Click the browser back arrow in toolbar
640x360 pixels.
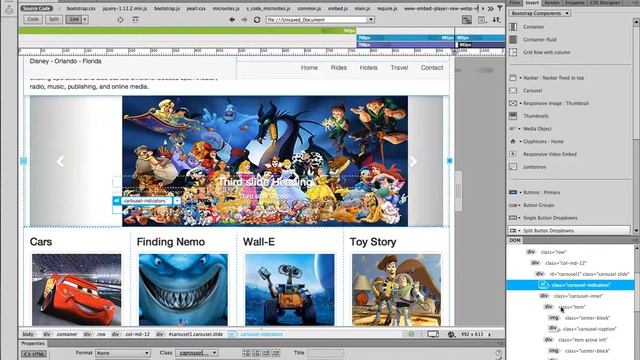[232, 19]
